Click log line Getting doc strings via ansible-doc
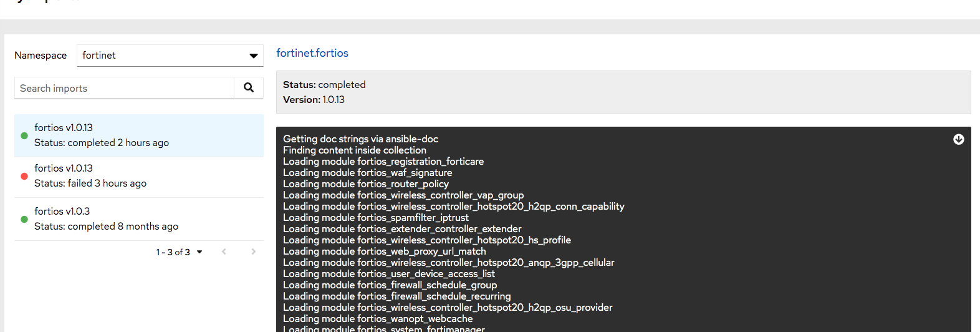 (x=360, y=139)
